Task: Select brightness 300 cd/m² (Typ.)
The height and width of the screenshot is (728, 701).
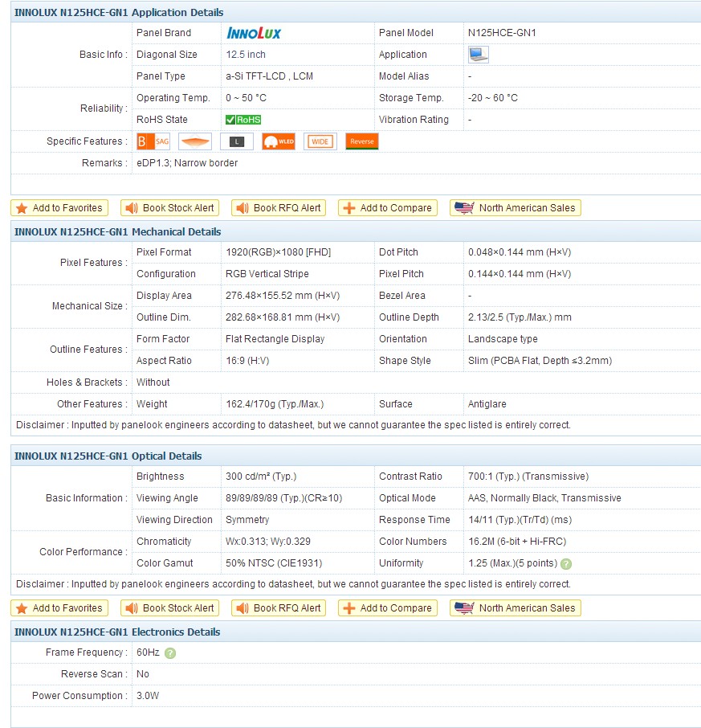Action: click(261, 476)
